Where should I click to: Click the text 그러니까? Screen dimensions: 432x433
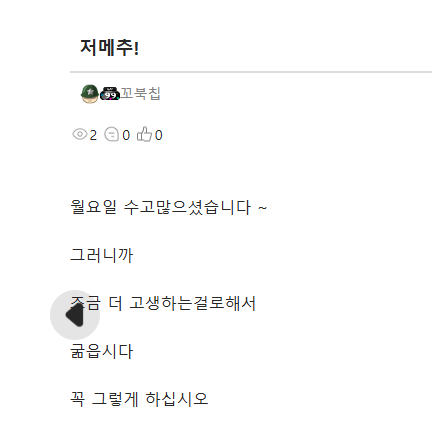point(102,255)
